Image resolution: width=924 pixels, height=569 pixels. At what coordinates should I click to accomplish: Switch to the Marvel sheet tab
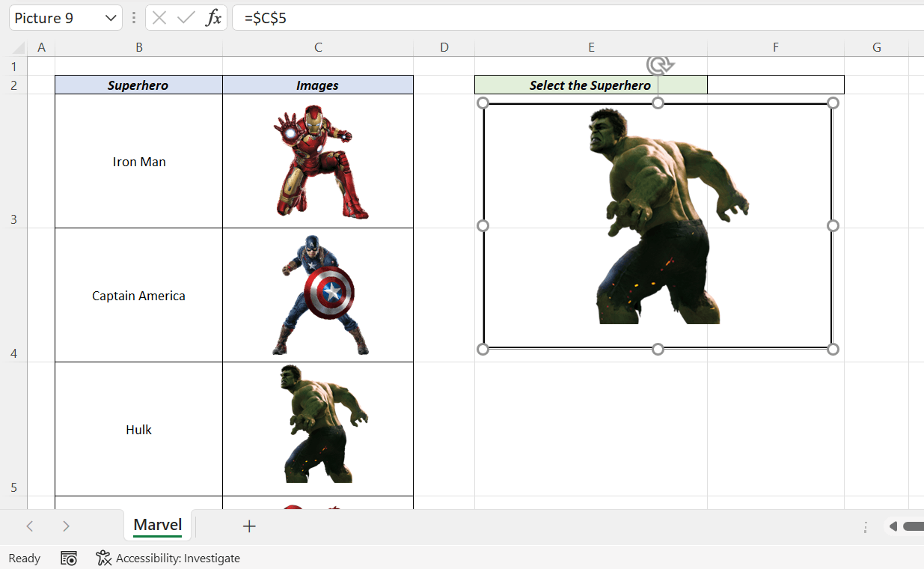click(156, 525)
